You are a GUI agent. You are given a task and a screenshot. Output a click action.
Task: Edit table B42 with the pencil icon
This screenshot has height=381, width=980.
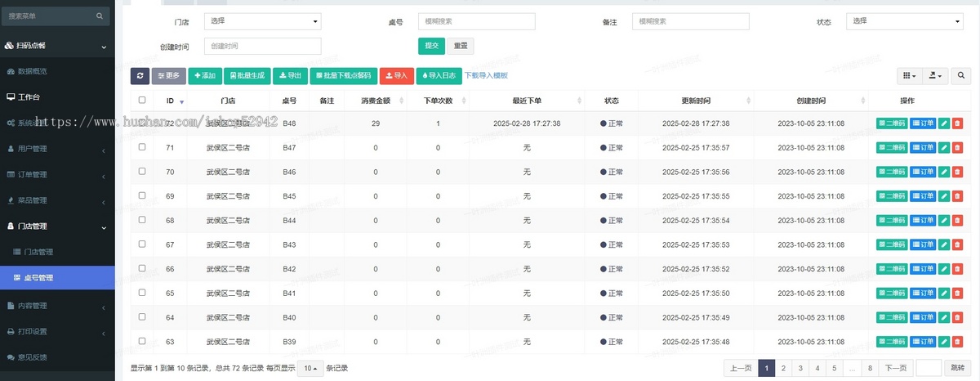pyautogui.click(x=945, y=269)
